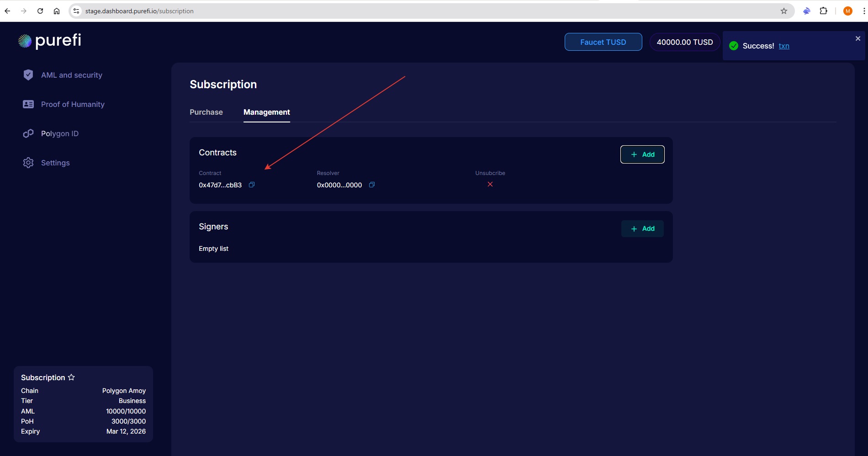Click the Faucet TUSD button
Screen dimensions: 868x456
603,42
